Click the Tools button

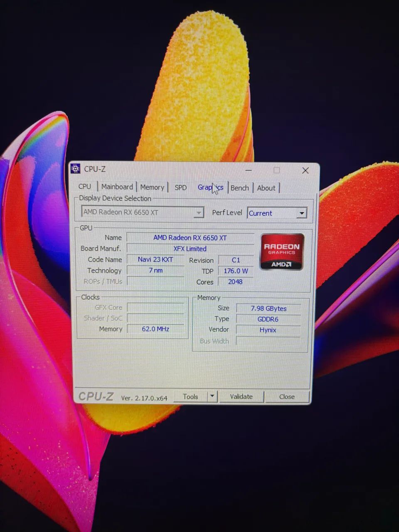pyautogui.click(x=190, y=397)
